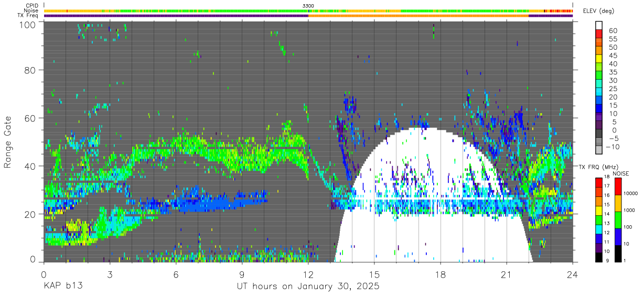The image size is (644, 297).
Task: Click the 45 value in ELEV legend
Action: [614, 56]
